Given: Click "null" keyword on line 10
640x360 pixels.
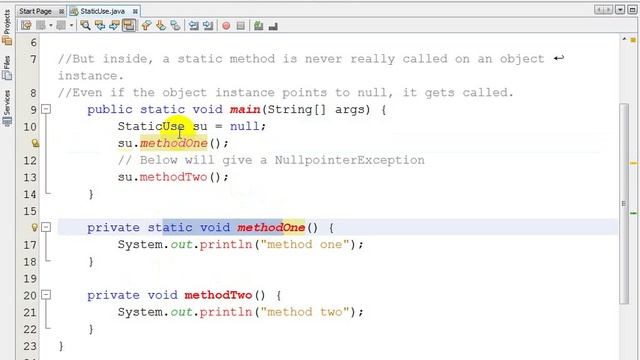Looking at the screenshot, I should click(x=244, y=126).
